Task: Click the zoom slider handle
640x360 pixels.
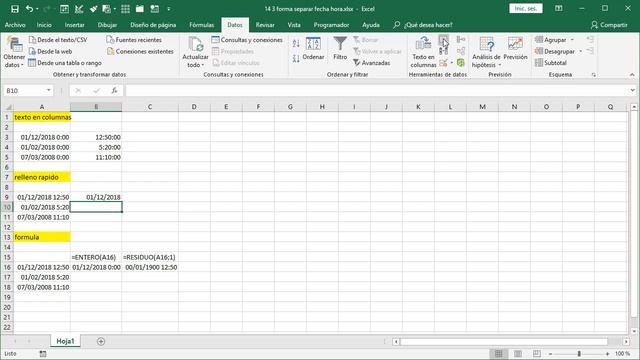Action: point(579,353)
